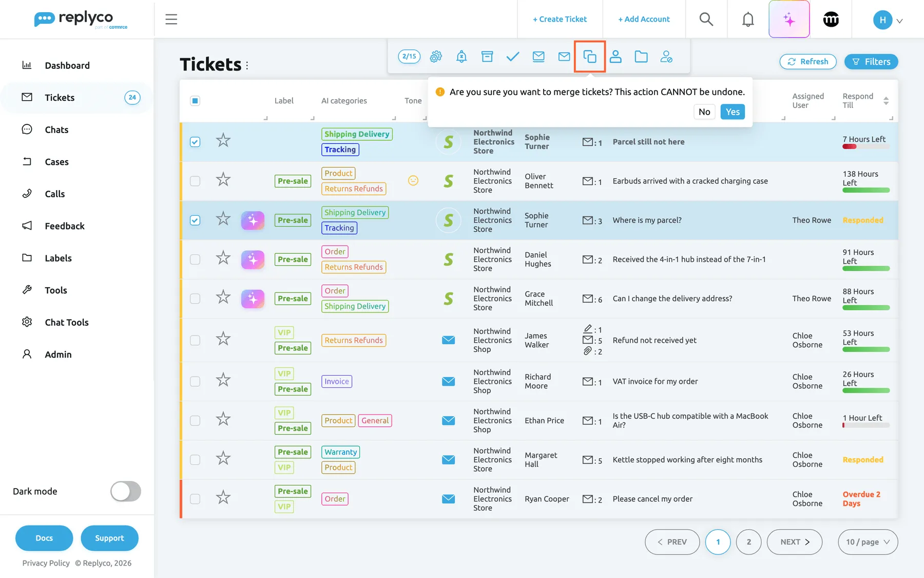This screenshot has height=578, width=924.
Task: Click AI sparkle badge on Daniel Hughes row
Action: tap(253, 259)
